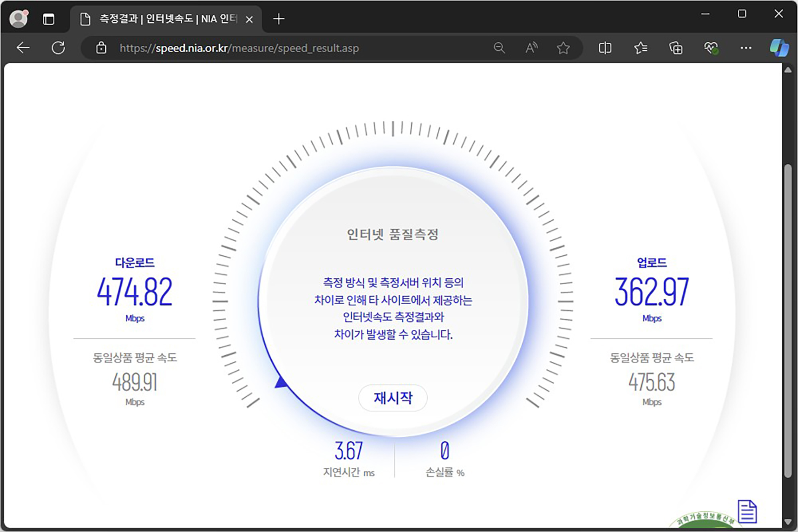Reload the speed result page
This screenshot has width=798, height=532.
tap(58, 48)
